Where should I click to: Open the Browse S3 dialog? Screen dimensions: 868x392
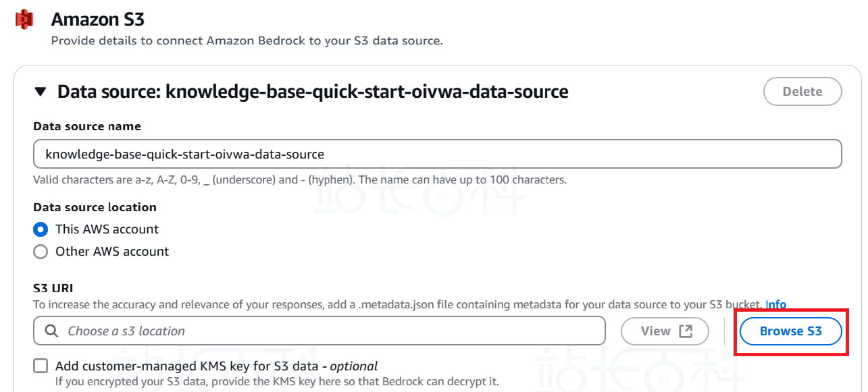[790, 331]
